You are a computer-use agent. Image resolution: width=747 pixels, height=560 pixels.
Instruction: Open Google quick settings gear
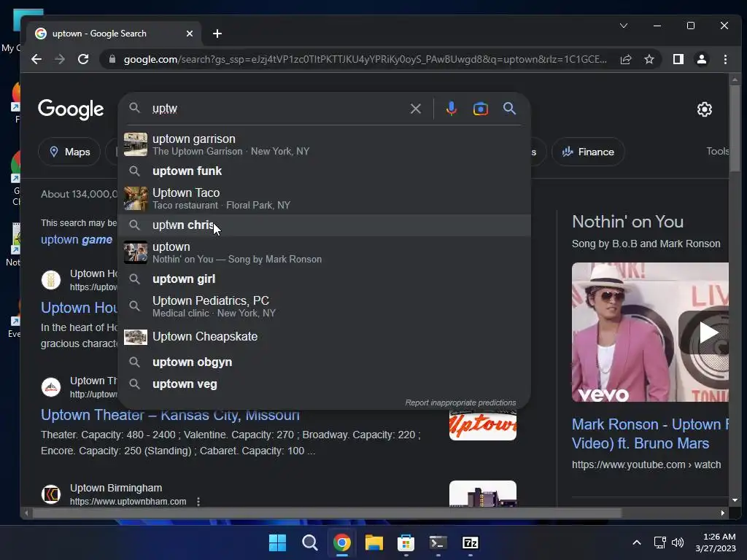tap(704, 109)
